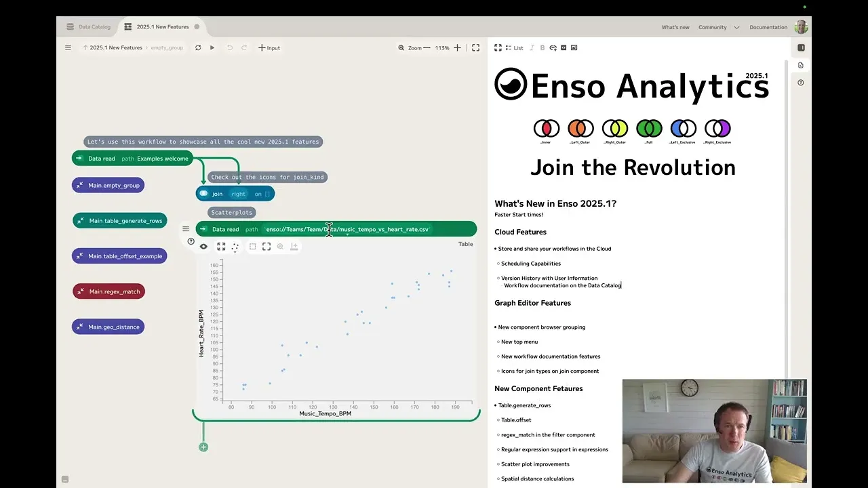
Task: Open the What's new link
Action: [675, 27]
